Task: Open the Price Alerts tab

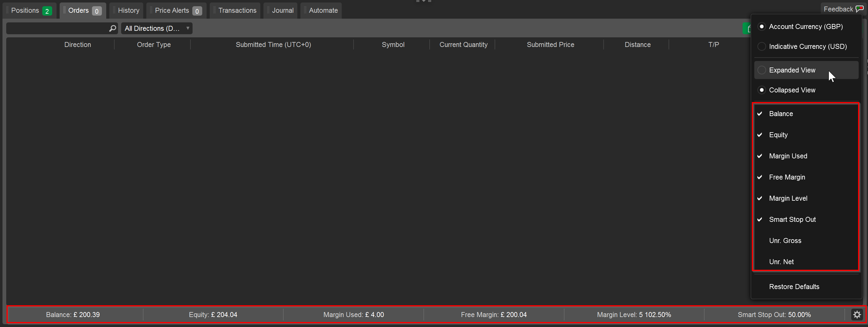Action: [x=176, y=11]
